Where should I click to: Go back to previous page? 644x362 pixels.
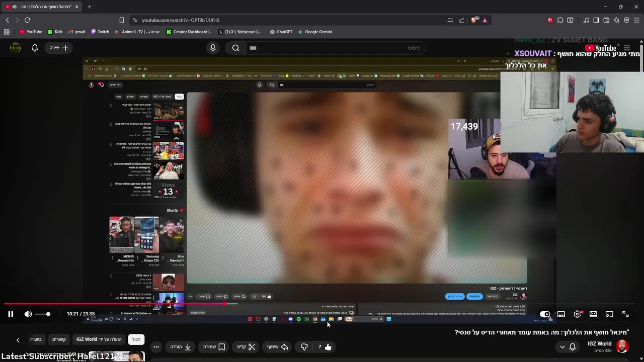7,20
